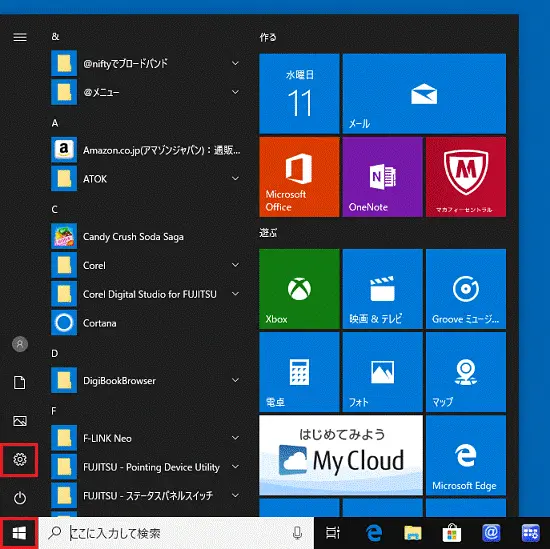Expand the DigiBookBrowser folder chevron
The width and height of the screenshot is (550, 549).
(x=236, y=380)
